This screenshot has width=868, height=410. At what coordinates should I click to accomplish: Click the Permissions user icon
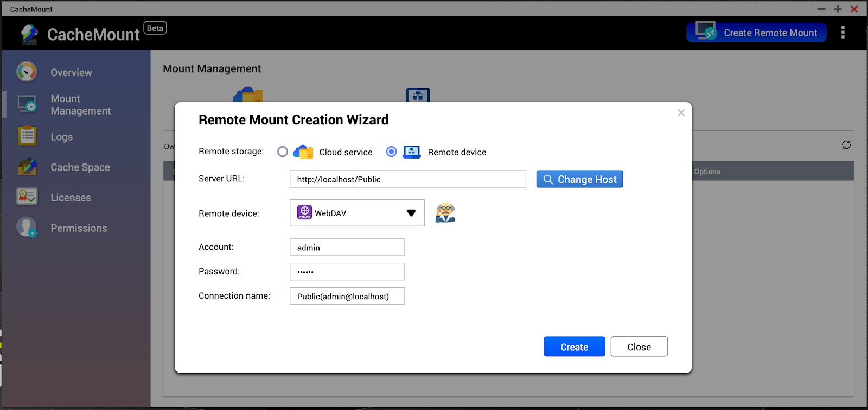27,228
